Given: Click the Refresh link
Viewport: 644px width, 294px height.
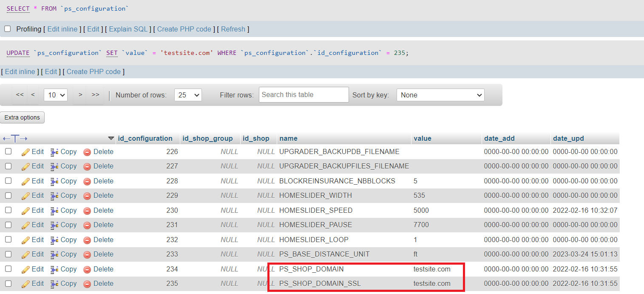Looking at the screenshot, I should [x=233, y=29].
